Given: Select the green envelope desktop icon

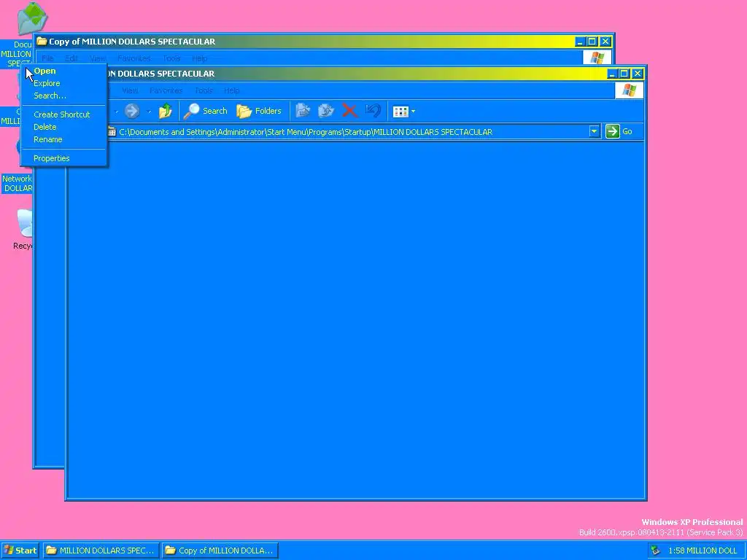Looking at the screenshot, I should (x=32, y=18).
